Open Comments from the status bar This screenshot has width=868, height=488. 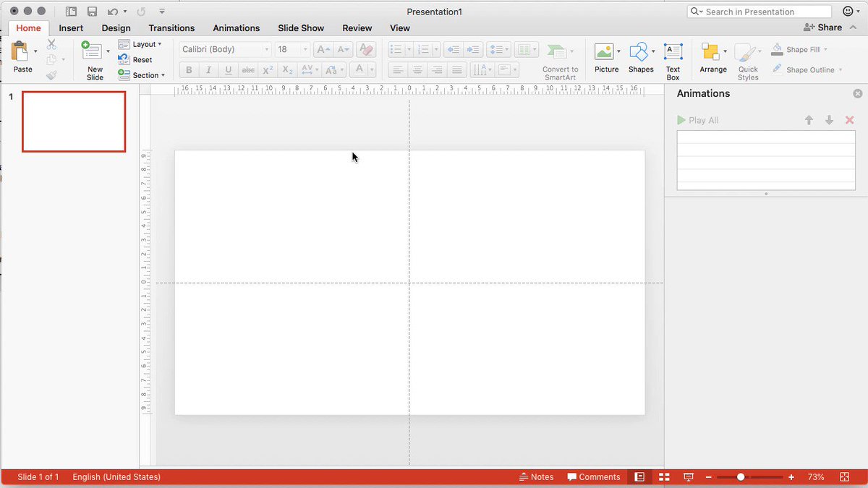(x=594, y=477)
